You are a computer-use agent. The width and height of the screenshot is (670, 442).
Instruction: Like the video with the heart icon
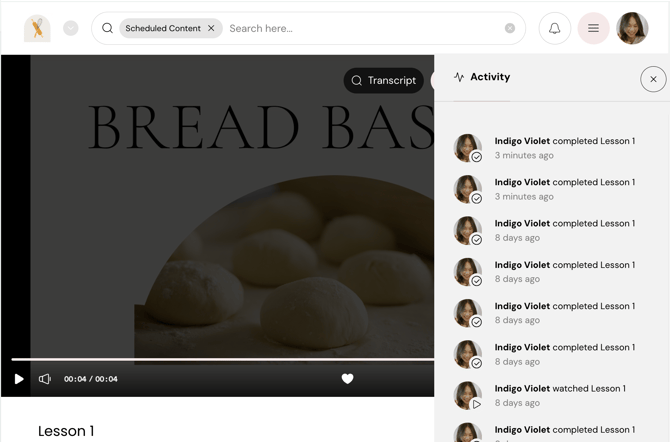[347, 379]
